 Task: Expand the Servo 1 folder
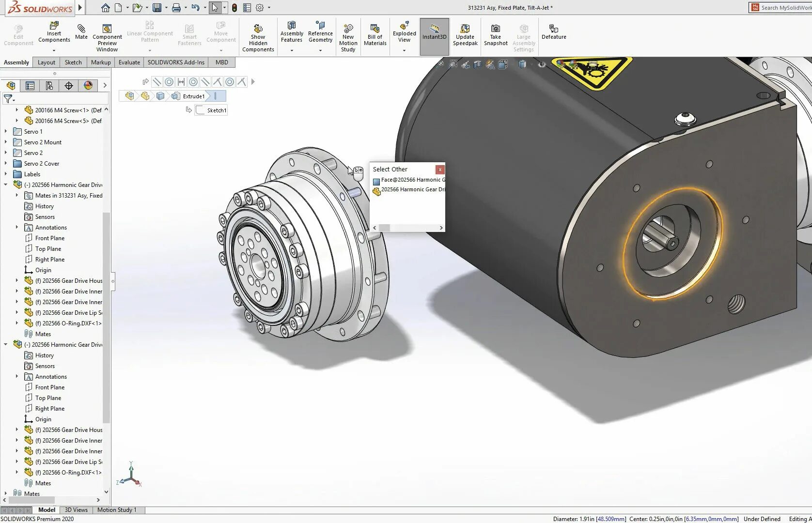point(6,131)
